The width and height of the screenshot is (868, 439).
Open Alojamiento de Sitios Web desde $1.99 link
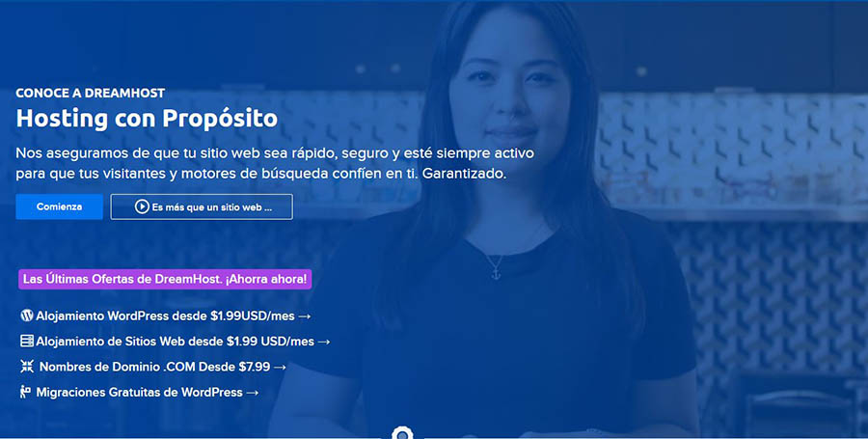pos(176,341)
